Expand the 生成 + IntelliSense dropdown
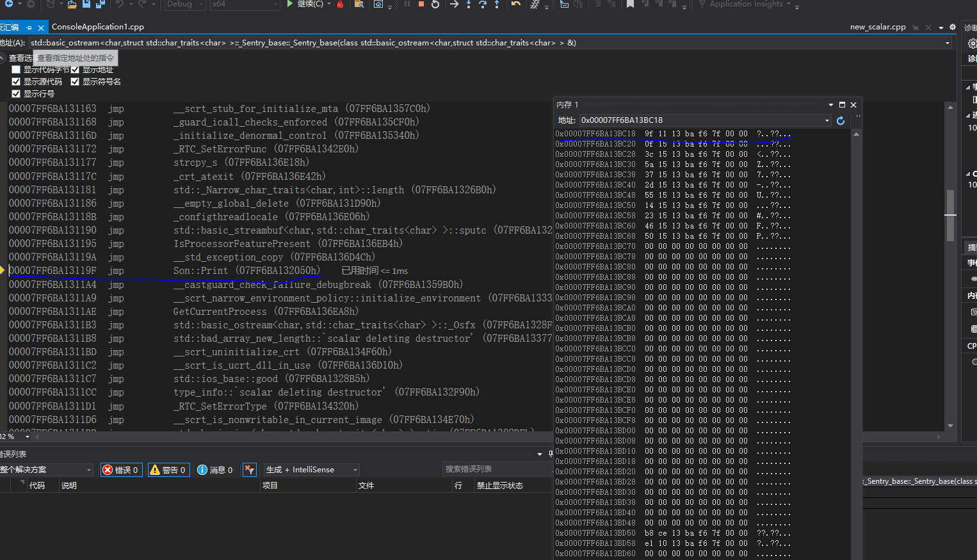977x560 pixels. point(311,470)
